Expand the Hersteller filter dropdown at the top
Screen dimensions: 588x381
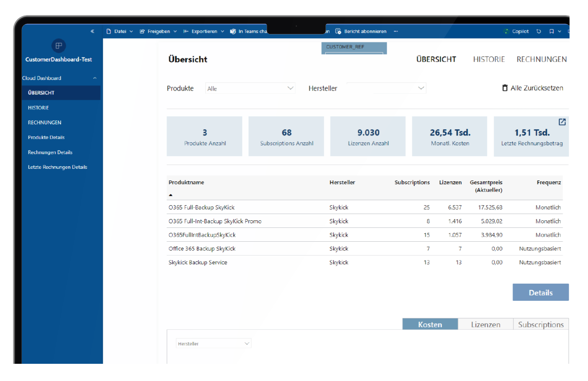pos(386,88)
